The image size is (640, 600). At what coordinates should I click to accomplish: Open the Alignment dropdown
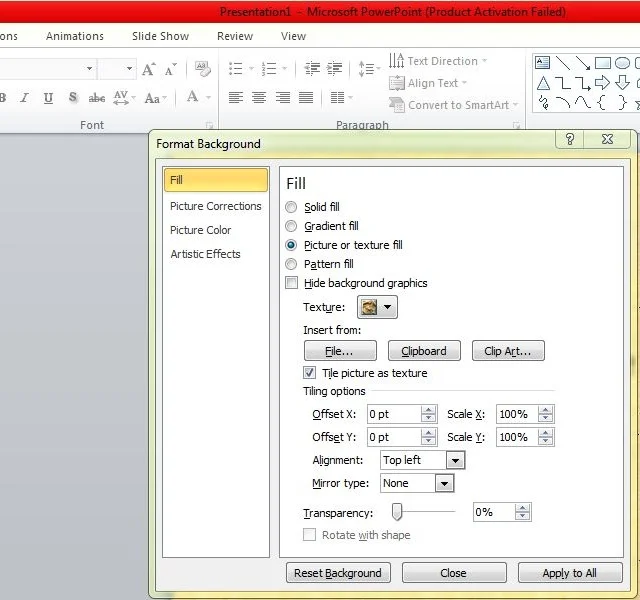pos(455,460)
